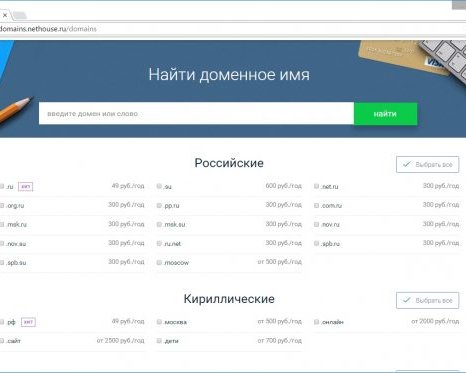Tick the .сайт domain checkbox
The height and width of the screenshot is (373, 466).
pyautogui.click(x=2, y=341)
